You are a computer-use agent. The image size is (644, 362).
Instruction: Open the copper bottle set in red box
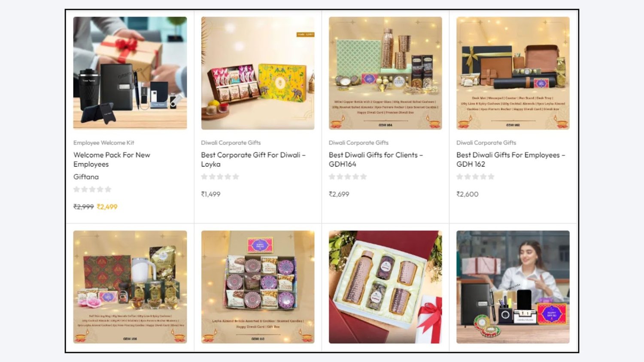click(x=385, y=287)
